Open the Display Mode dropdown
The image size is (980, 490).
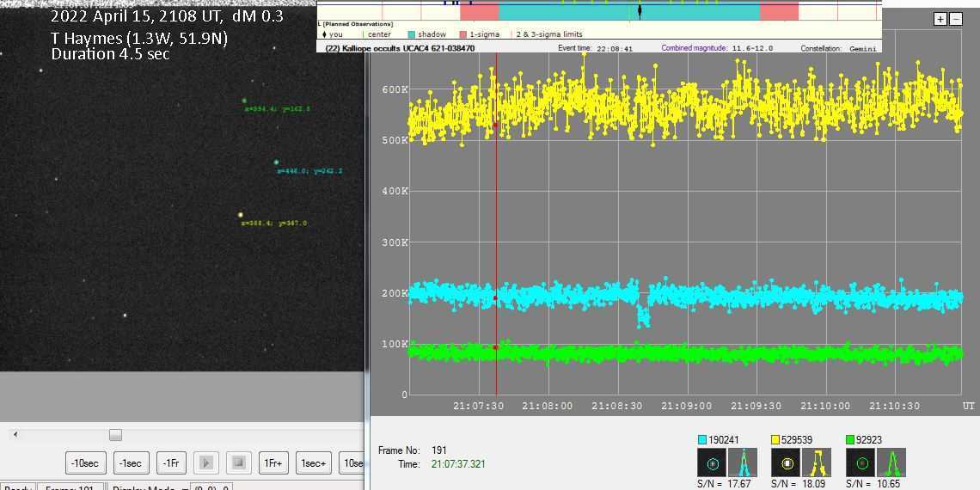[146, 487]
